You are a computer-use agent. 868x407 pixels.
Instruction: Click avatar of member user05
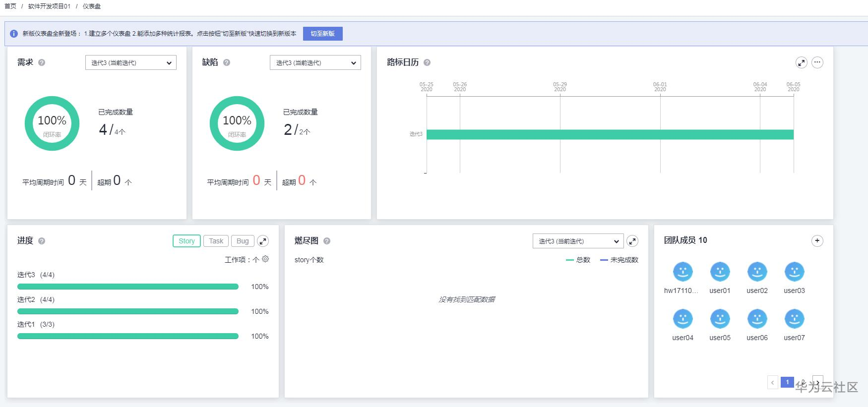click(x=720, y=319)
